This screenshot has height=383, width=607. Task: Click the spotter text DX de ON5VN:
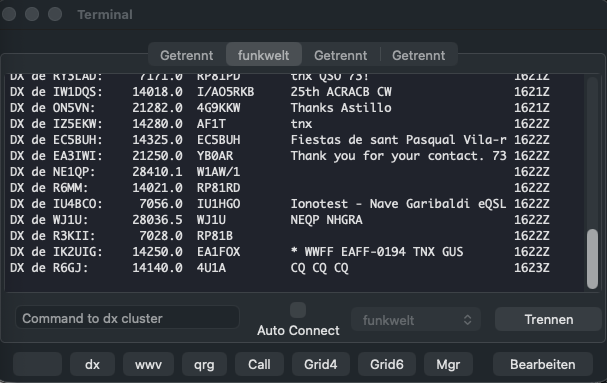point(53,108)
